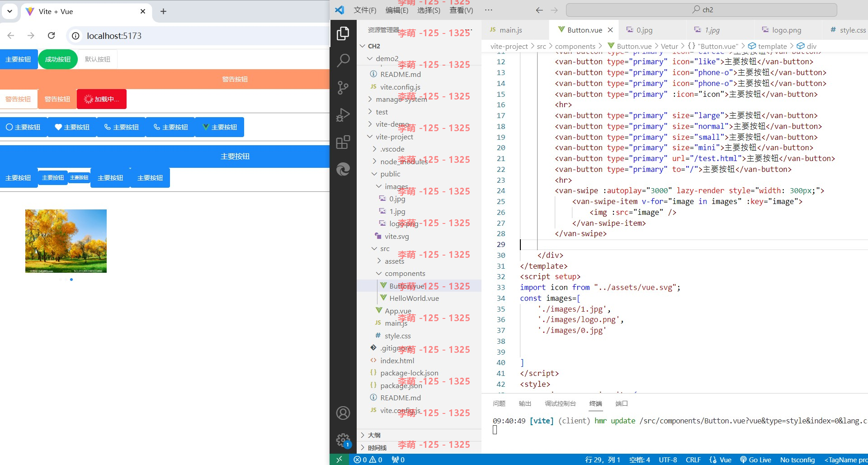Go back in the browser

tap(11, 35)
